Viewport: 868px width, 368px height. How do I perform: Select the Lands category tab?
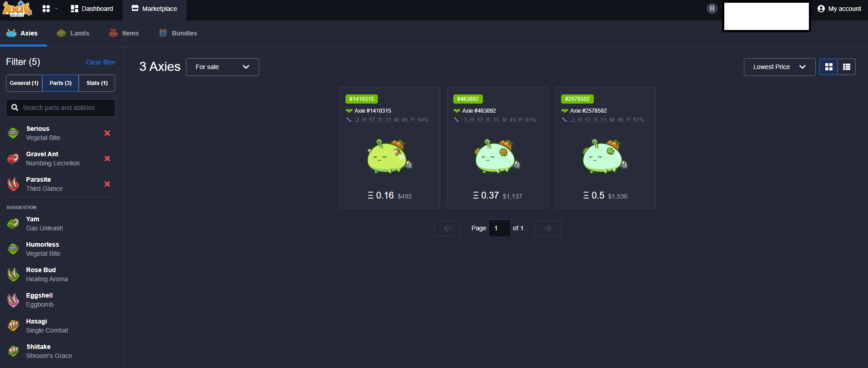click(x=73, y=33)
